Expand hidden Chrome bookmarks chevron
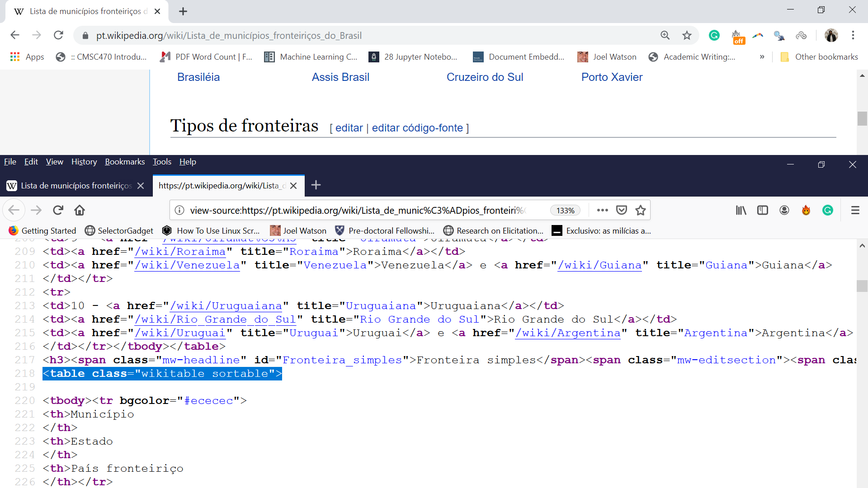This screenshot has width=868, height=488. point(762,57)
